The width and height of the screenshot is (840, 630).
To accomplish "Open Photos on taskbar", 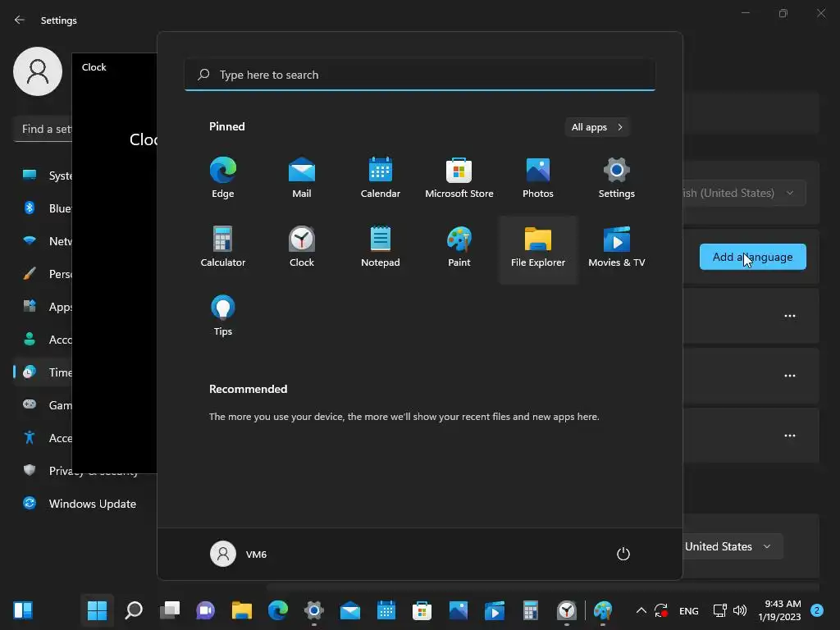I will [458, 610].
